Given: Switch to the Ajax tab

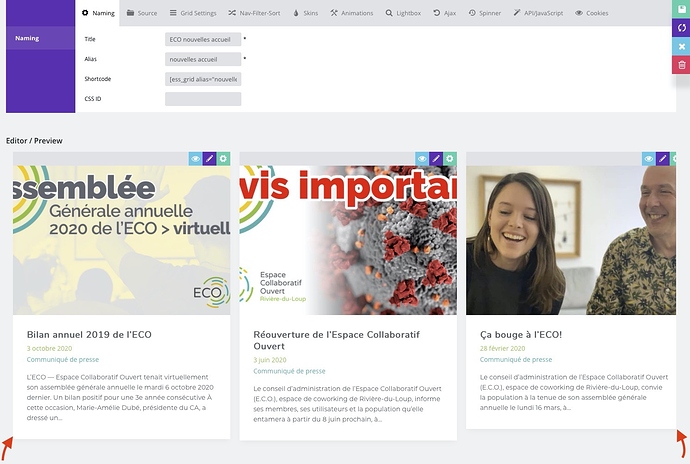Looking at the screenshot, I should click(444, 13).
